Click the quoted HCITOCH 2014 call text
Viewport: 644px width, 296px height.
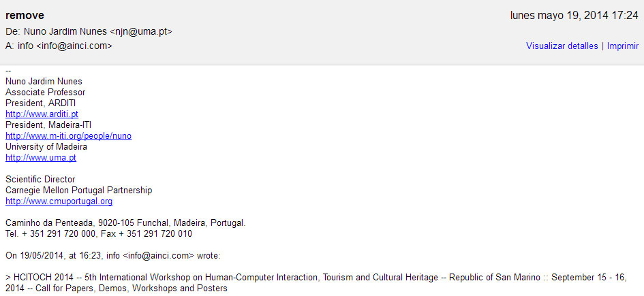coord(316,283)
